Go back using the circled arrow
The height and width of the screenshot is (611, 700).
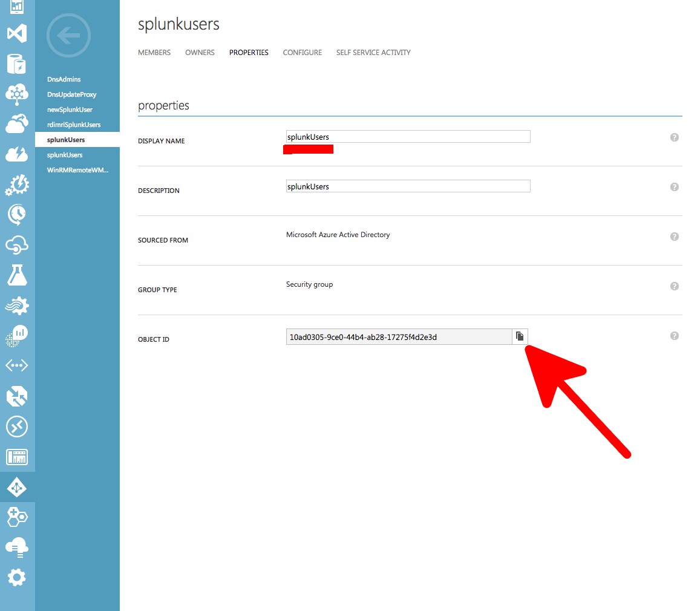click(x=68, y=35)
